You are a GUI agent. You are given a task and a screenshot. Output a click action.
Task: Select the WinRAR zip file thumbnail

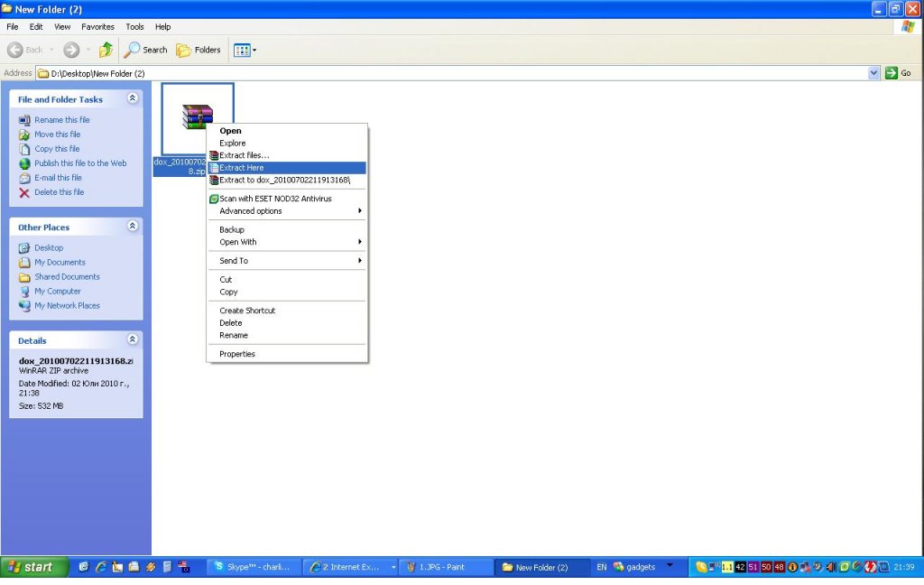click(x=198, y=118)
